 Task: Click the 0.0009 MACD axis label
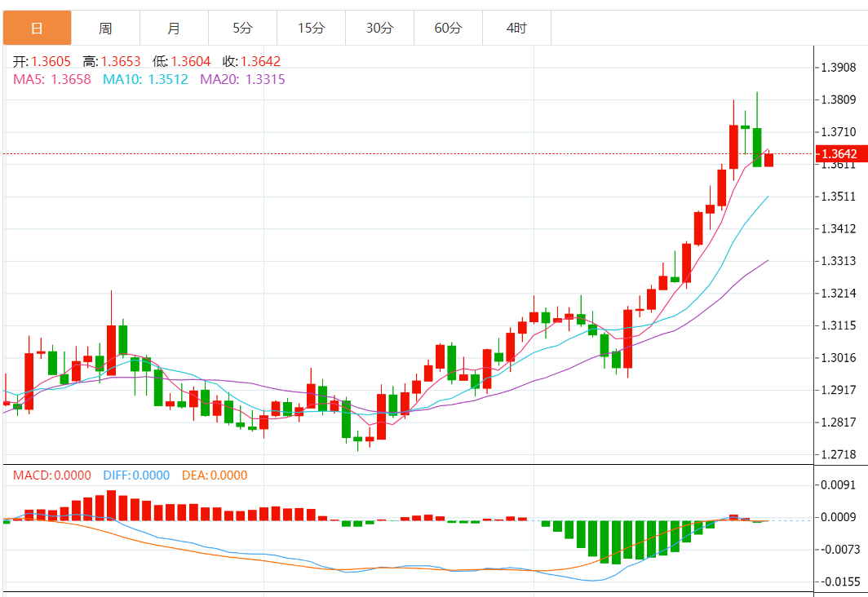coord(838,517)
